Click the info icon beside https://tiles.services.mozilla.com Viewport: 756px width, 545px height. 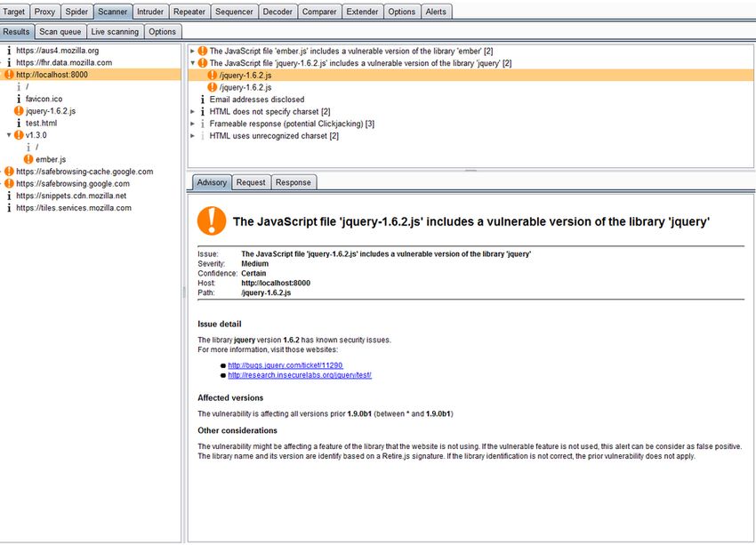pyautogui.click(x=9, y=208)
